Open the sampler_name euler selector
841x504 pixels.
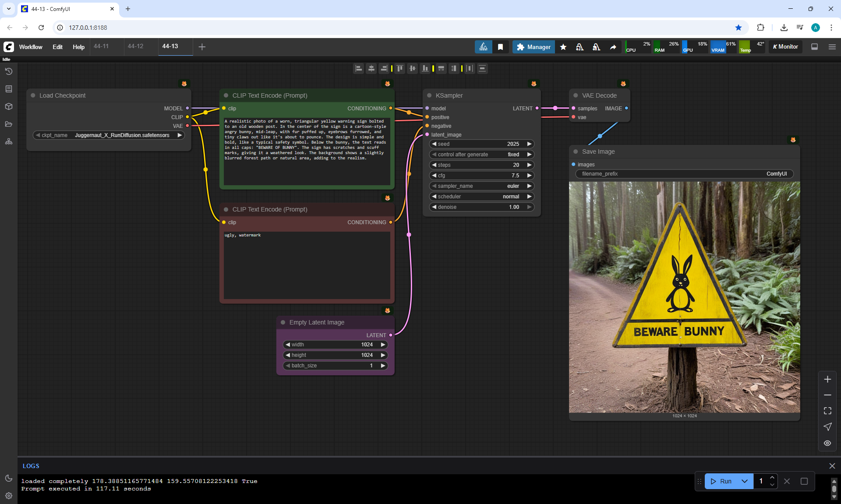point(481,186)
